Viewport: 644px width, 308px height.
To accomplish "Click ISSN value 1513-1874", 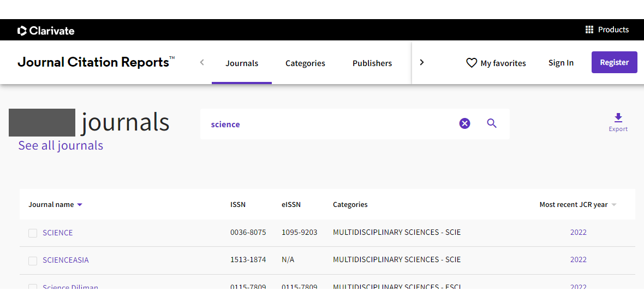I will 248,260.
